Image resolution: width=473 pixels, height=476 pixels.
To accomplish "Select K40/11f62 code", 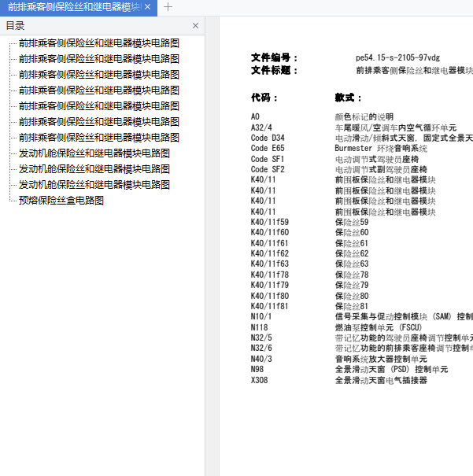I will [x=270, y=253].
